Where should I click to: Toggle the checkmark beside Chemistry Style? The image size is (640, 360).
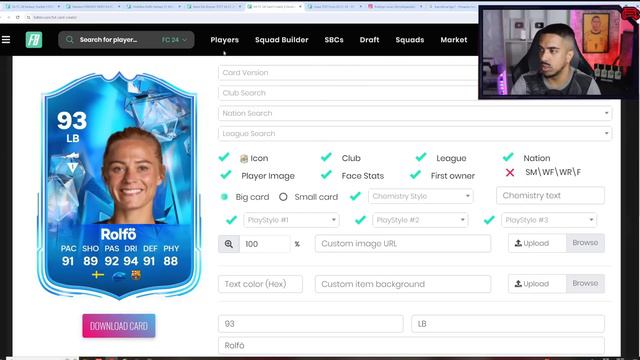click(x=356, y=196)
